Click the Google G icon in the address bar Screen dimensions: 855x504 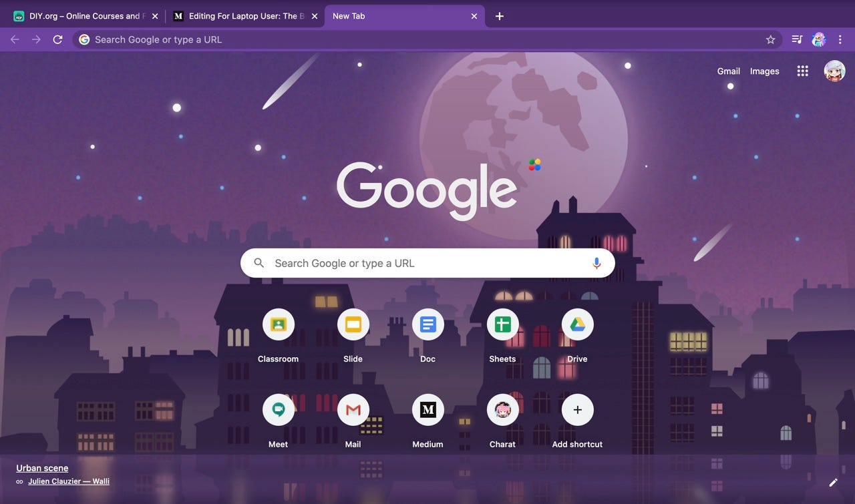coord(84,39)
